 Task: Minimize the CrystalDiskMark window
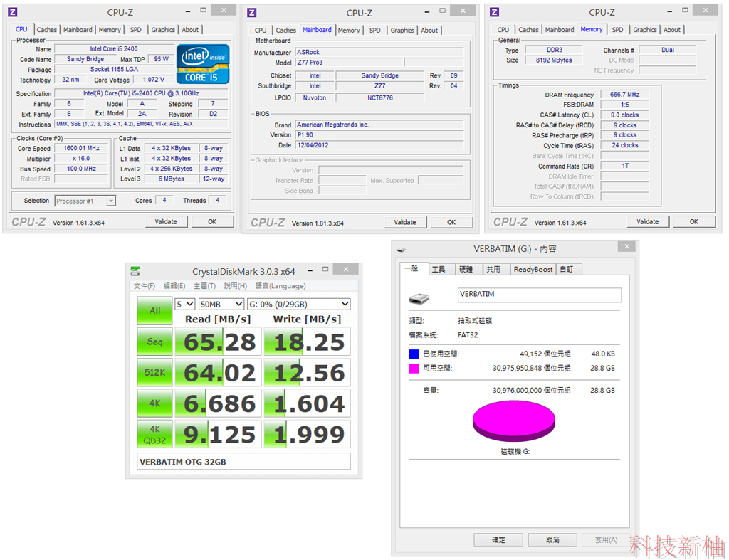[310, 270]
